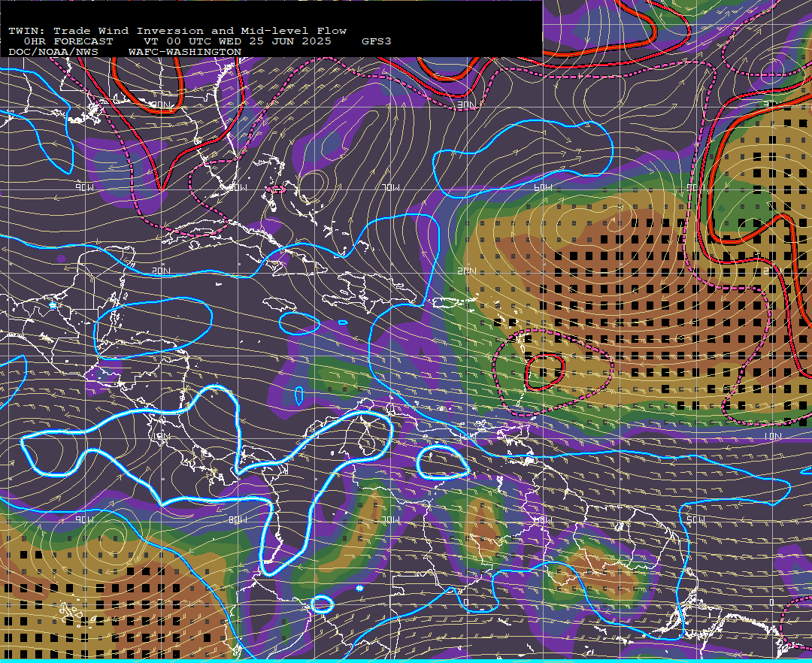Click the 10N label near Central America
Screen dimensions: 812x663
[161, 436]
